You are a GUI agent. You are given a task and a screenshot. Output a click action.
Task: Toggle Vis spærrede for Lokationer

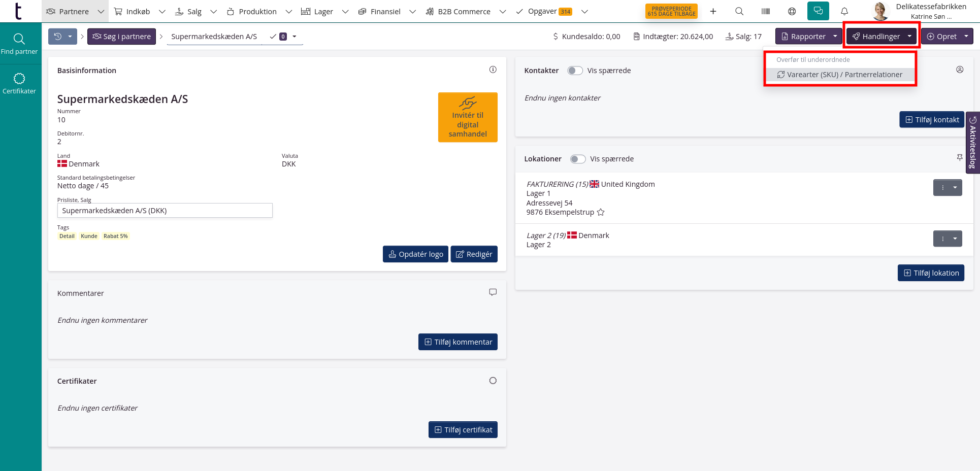[577, 159]
